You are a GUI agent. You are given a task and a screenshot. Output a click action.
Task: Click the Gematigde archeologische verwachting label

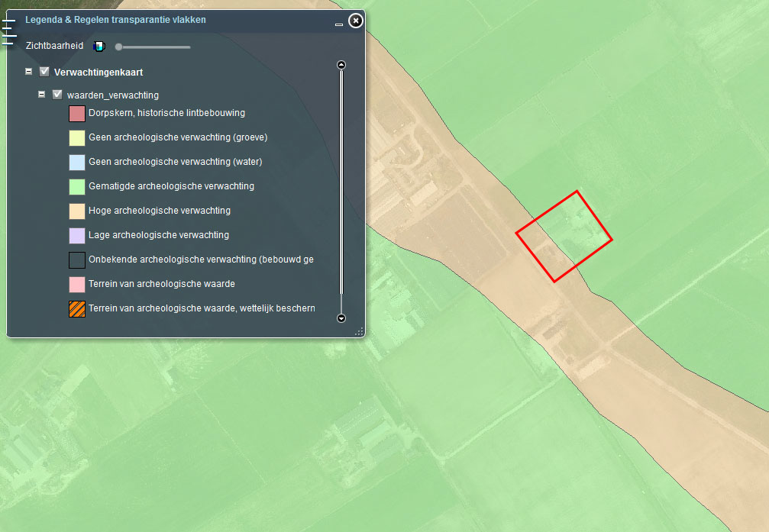(171, 186)
